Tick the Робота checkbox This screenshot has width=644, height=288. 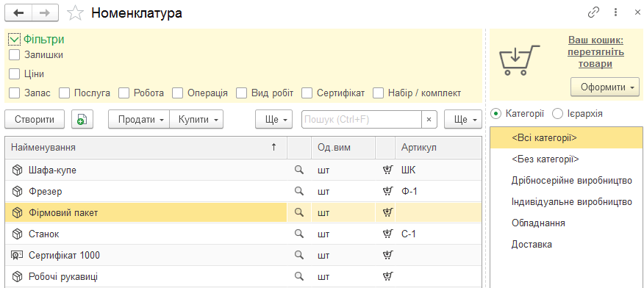[x=124, y=93]
